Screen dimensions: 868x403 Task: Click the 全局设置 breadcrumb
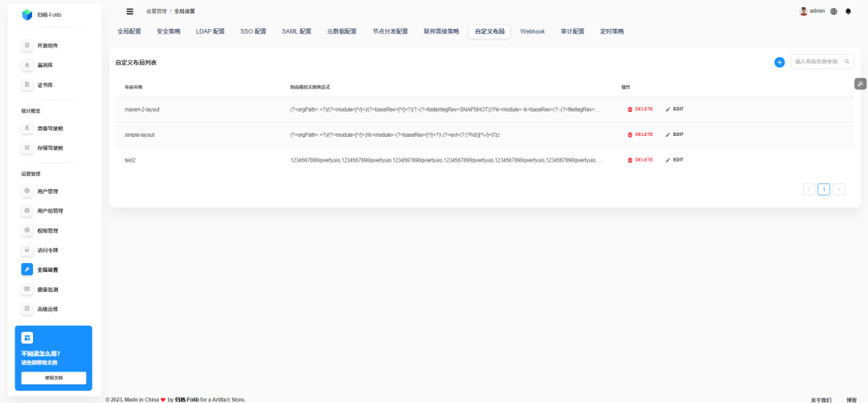(x=184, y=11)
